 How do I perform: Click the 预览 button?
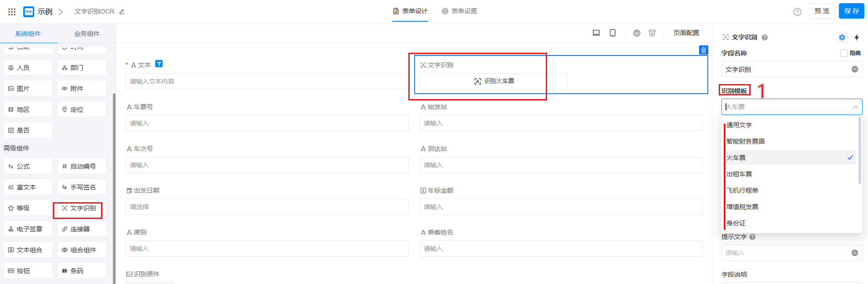click(822, 11)
